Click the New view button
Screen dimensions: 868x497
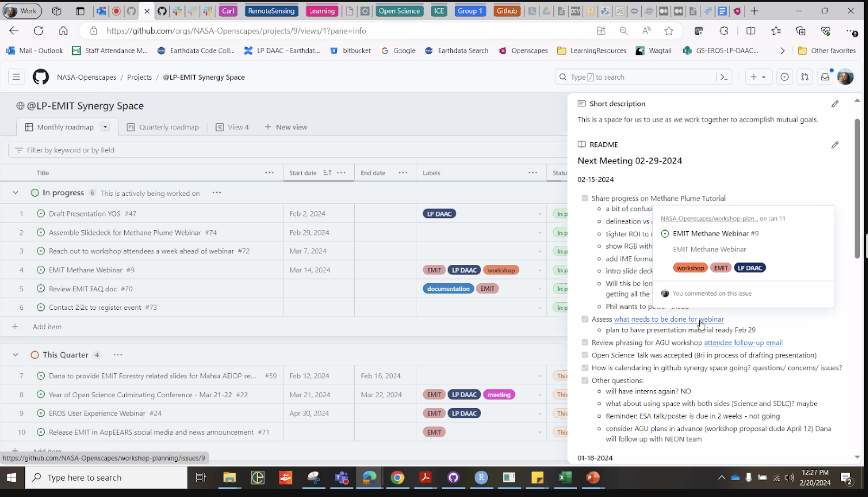pyautogui.click(x=286, y=126)
